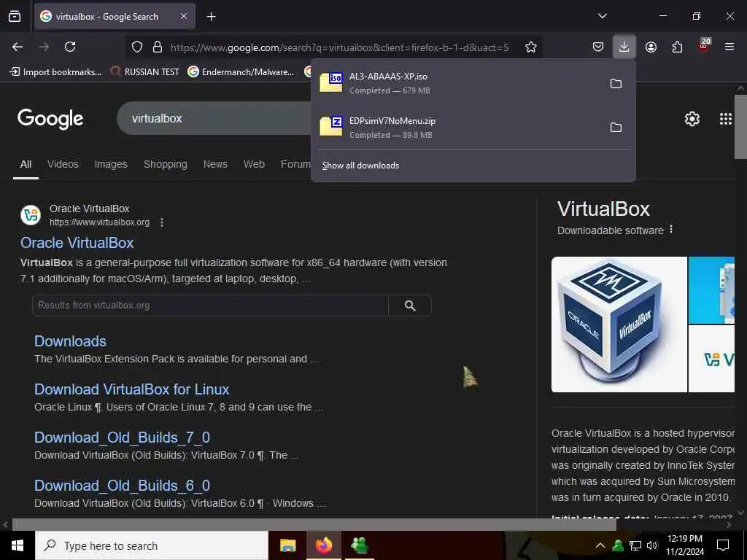
Task: Click the vertical page scrollbar
Action: point(740,127)
